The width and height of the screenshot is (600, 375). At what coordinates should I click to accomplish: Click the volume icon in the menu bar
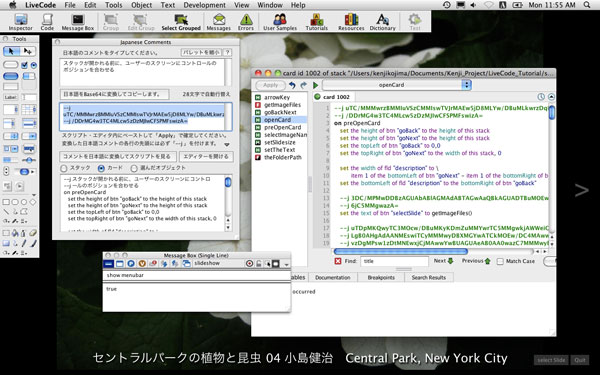tap(473, 5)
